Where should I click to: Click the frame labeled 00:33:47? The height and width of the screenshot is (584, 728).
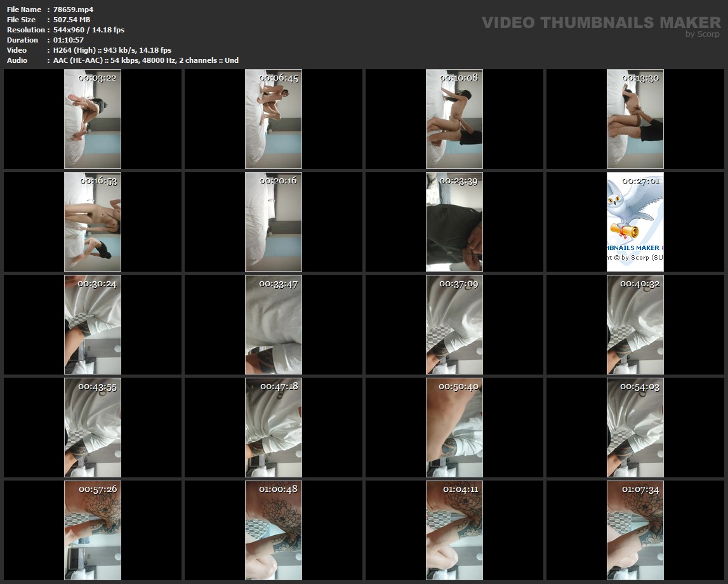click(274, 324)
